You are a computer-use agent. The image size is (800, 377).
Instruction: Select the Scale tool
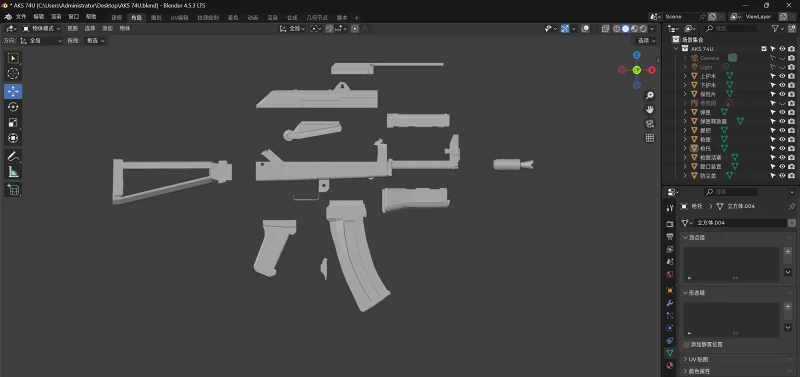tap(13, 122)
